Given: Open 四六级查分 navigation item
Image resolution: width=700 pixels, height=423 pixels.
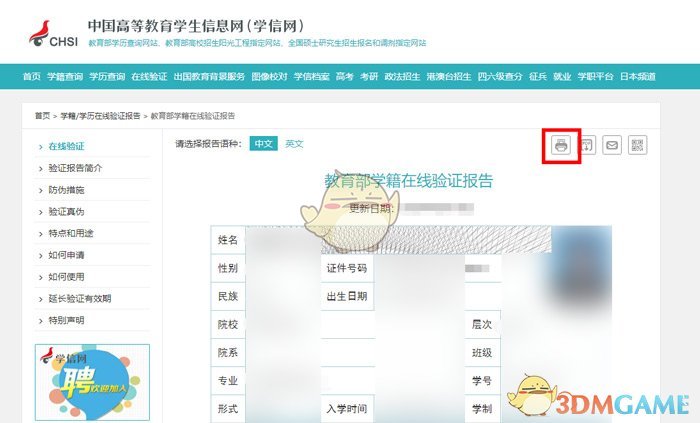Looking at the screenshot, I should tap(500, 76).
